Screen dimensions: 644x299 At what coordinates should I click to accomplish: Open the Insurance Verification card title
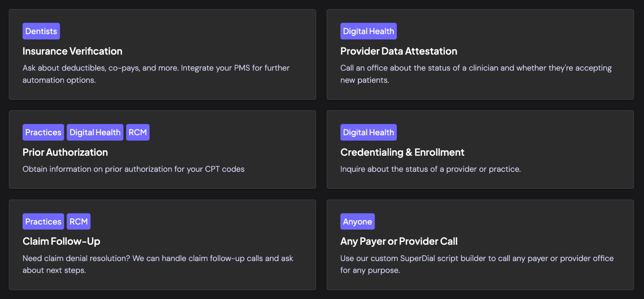[72, 51]
